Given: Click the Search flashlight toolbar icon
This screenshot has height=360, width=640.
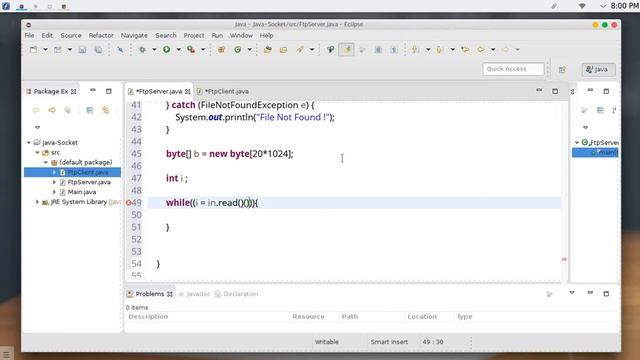Looking at the screenshot, I should (300, 49).
